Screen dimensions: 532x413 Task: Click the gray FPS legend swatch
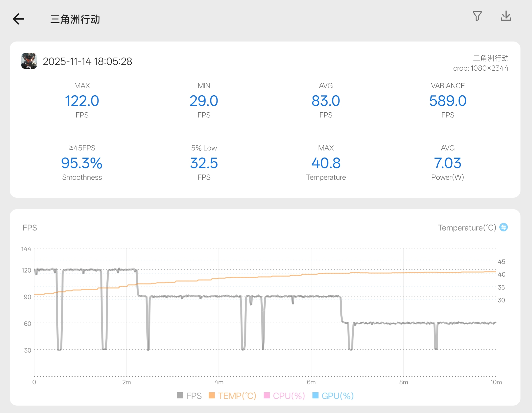tap(180, 395)
